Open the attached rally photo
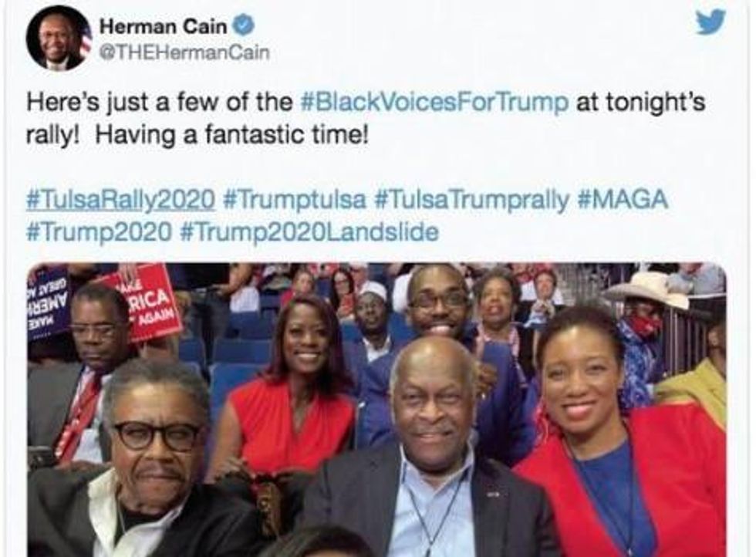Screen dimensions: 756x557 (376, 410)
